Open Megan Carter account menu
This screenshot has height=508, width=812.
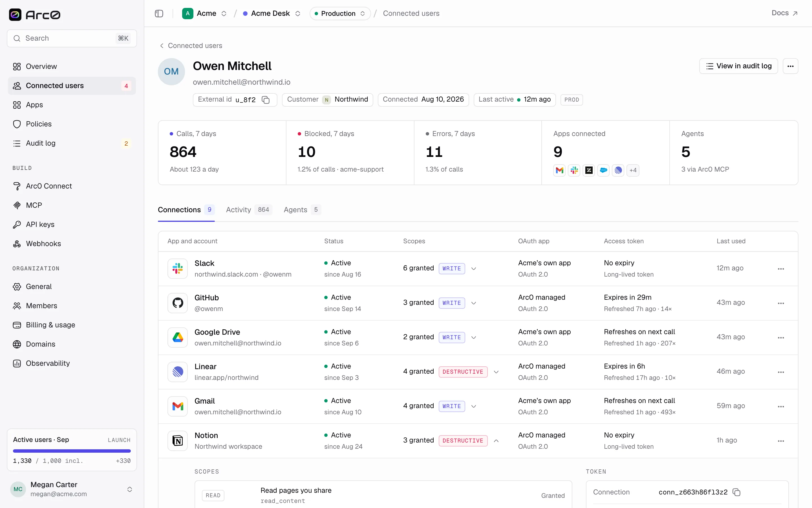pyautogui.click(x=72, y=489)
